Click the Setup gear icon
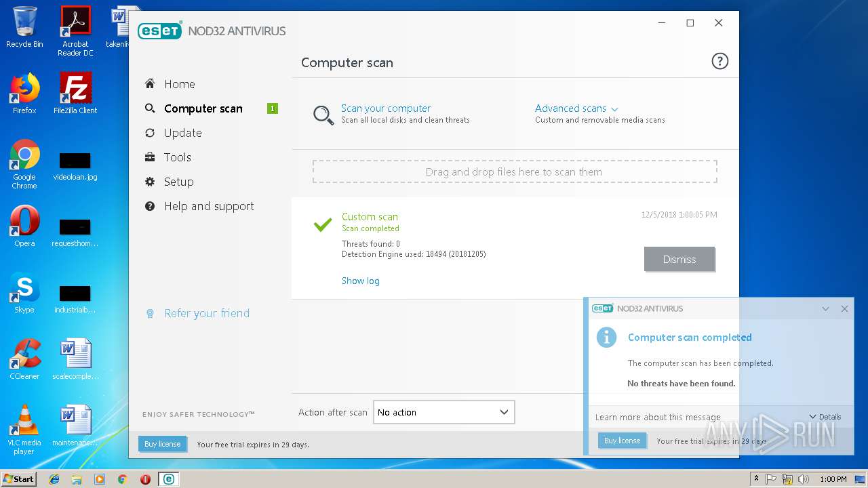The image size is (868, 488). pyautogui.click(x=150, y=182)
